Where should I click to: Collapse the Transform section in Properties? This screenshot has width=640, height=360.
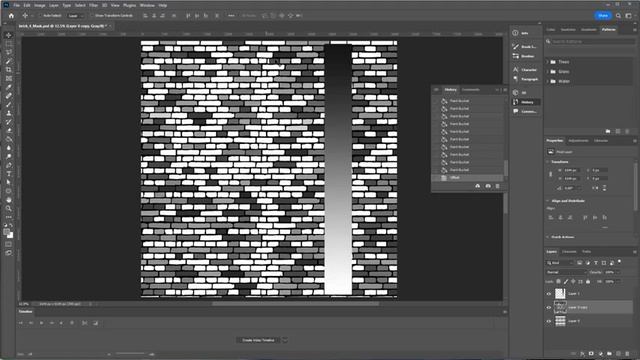[x=548, y=162]
